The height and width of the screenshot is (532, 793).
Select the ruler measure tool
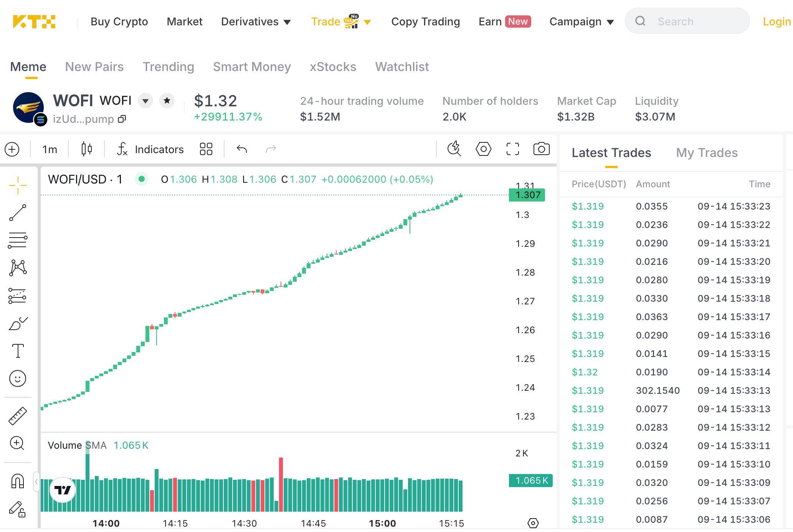(18, 416)
